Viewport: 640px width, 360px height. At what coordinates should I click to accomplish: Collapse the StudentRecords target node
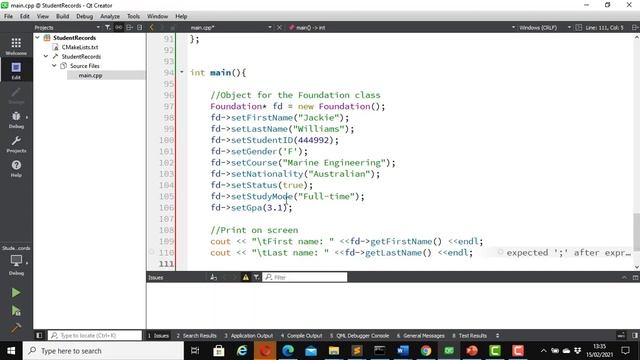pyautogui.click(x=46, y=56)
